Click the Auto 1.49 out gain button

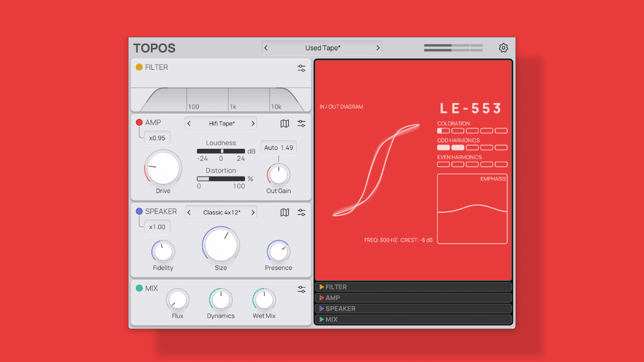[x=279, y=148]
